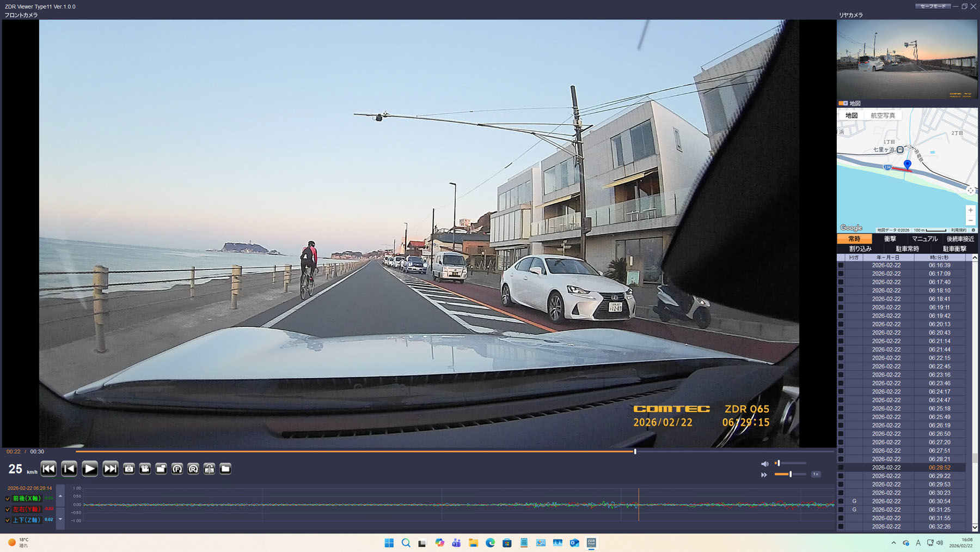Click the G-sensor graph scale up arrow
Viewport: 980px width, 552px height.
[60, 496]
